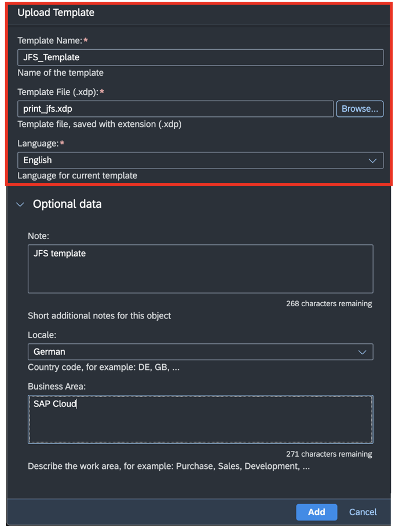Click the Language dropdown arrow icon

tap(372, 160)
